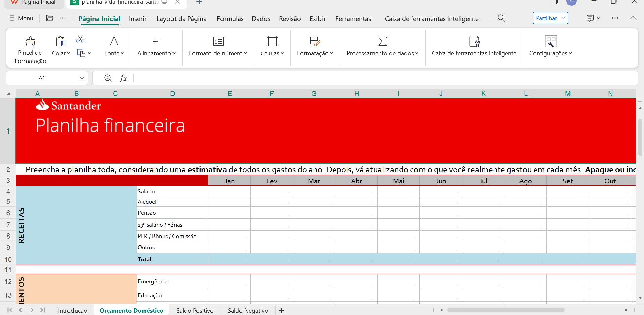Viewport: 644px width, 315px height.
Task: Open the Name Box dropdown arrow
Action: click(82, 78)
